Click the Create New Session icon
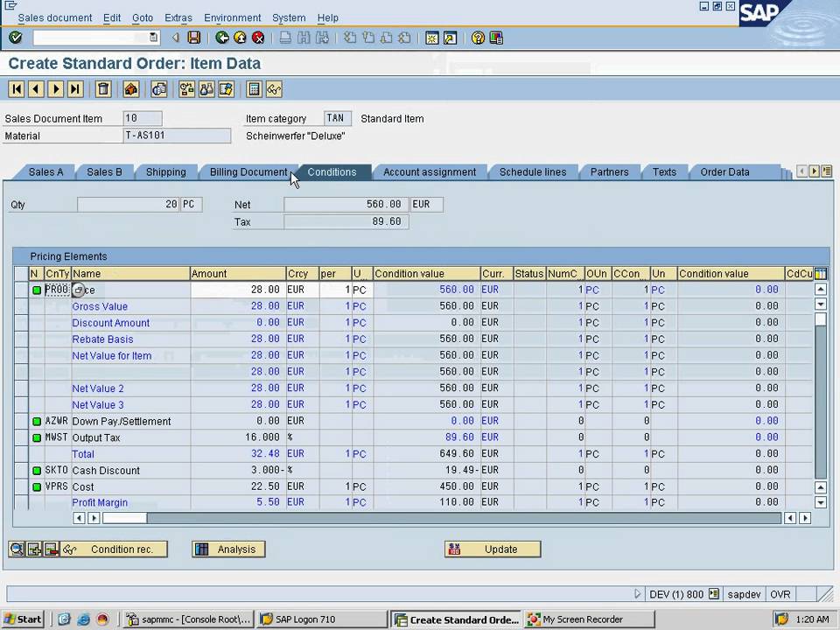The image size is (840, 630). (431, 38)
